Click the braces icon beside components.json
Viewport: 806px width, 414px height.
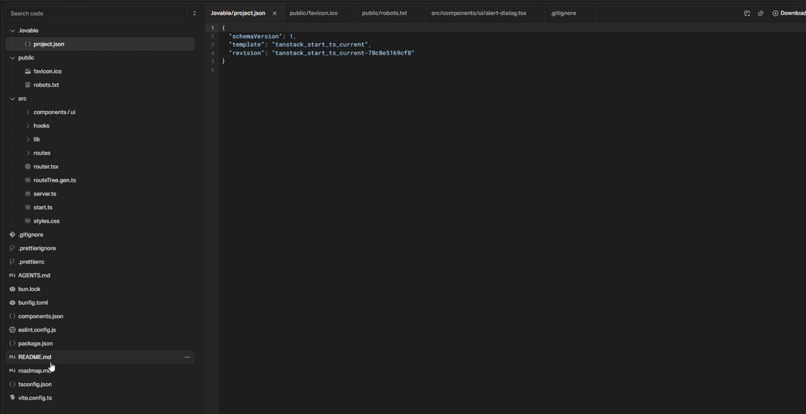[x=12, y=316]
